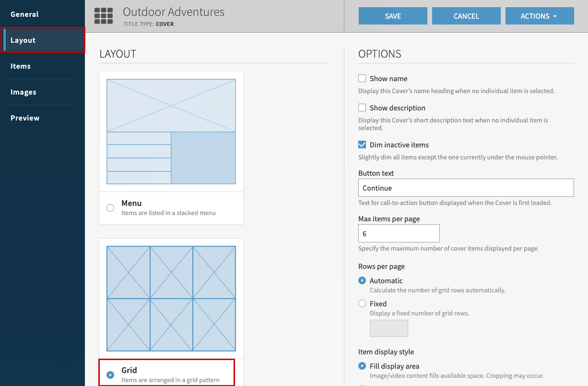This screenshot has height=386, width=588.
Task: Open the Actions dropdown menu
Action: [x=539, y=16]
